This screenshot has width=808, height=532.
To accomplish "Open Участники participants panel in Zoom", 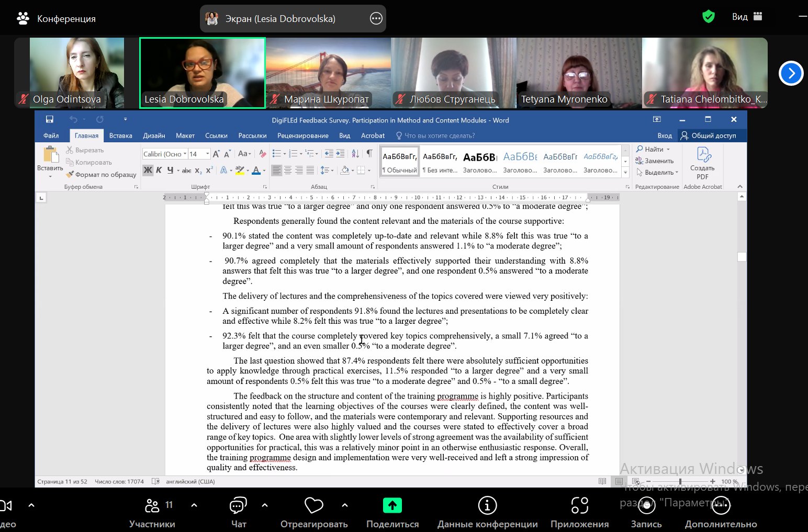I will (x=152, y=513).
